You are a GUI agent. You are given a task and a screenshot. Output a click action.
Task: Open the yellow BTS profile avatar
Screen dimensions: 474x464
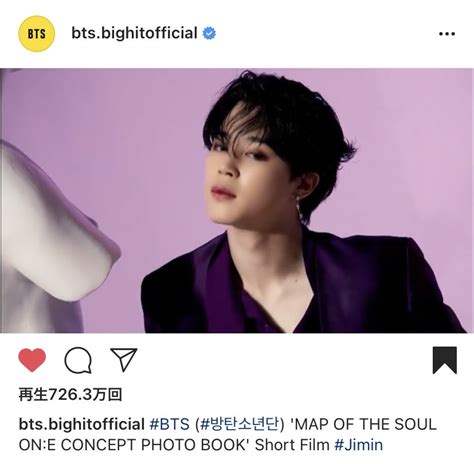[37, 34]
